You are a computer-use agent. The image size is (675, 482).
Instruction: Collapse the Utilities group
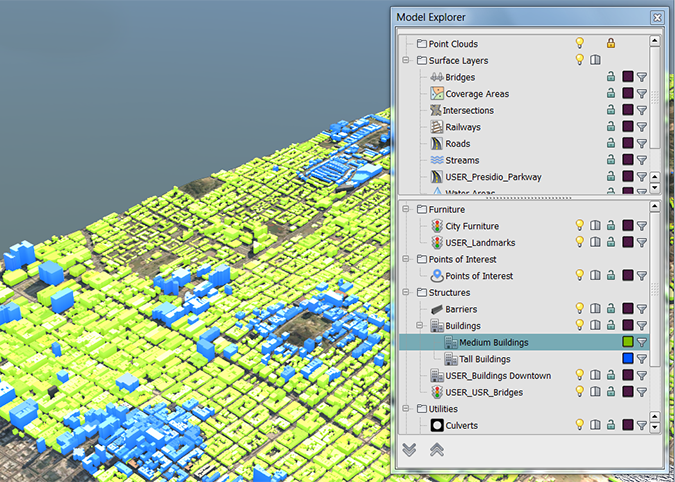pos(406,408)
